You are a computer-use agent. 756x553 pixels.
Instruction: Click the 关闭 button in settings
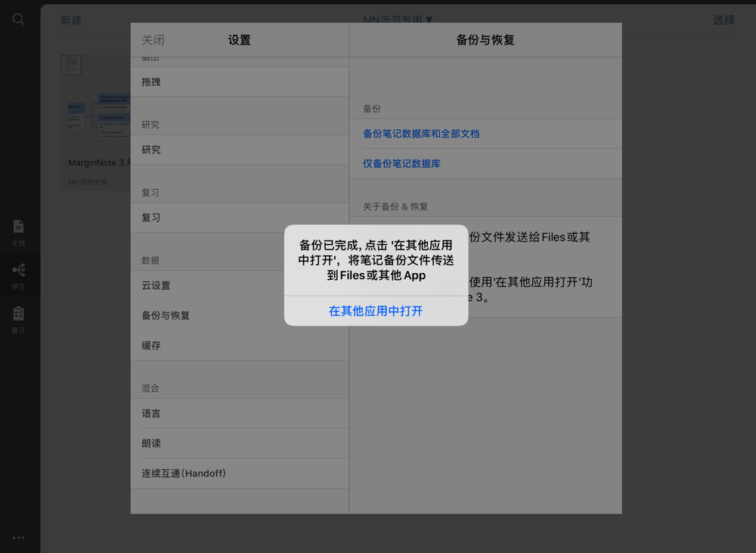[x=153, y=40]
